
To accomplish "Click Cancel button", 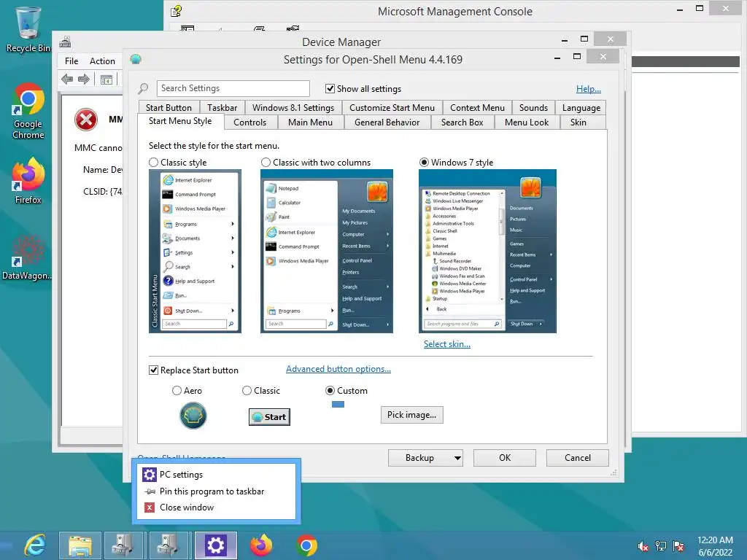I will pyautogui.click(x=578, y=458).
